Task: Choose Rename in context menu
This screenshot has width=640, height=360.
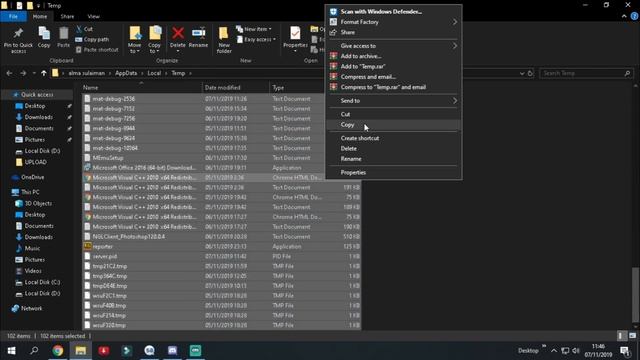Action: 394,159
